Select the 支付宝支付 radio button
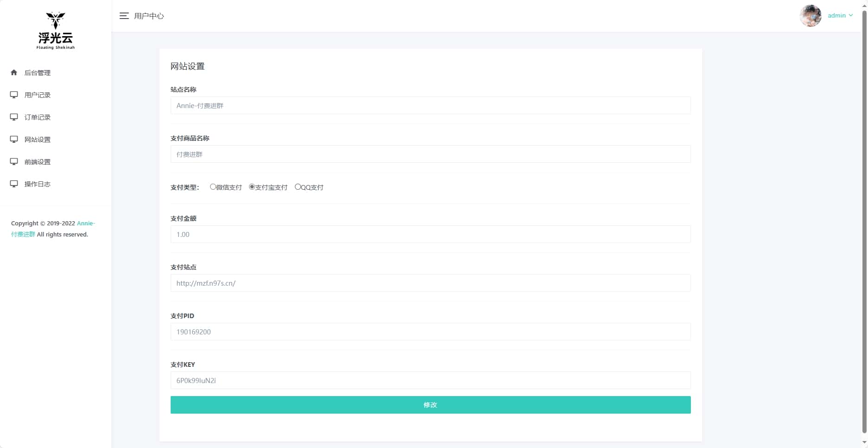Screen dimensions: 868x448 click(252, 187)
